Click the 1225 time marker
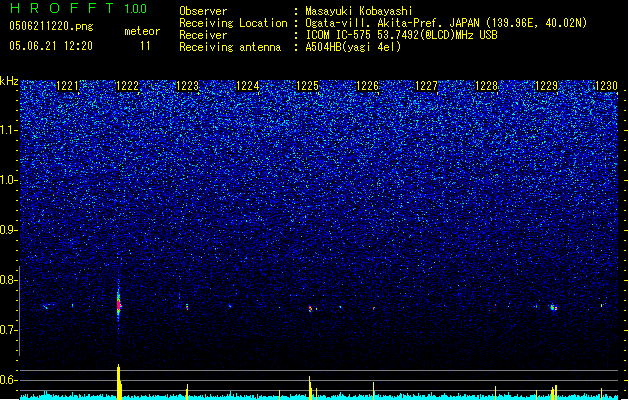Screen dimensions: 629x400 [x=307, y=86]
